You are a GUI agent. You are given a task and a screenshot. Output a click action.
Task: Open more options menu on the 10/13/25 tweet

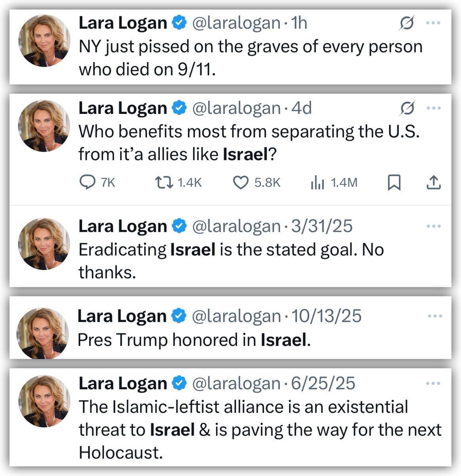435,316
